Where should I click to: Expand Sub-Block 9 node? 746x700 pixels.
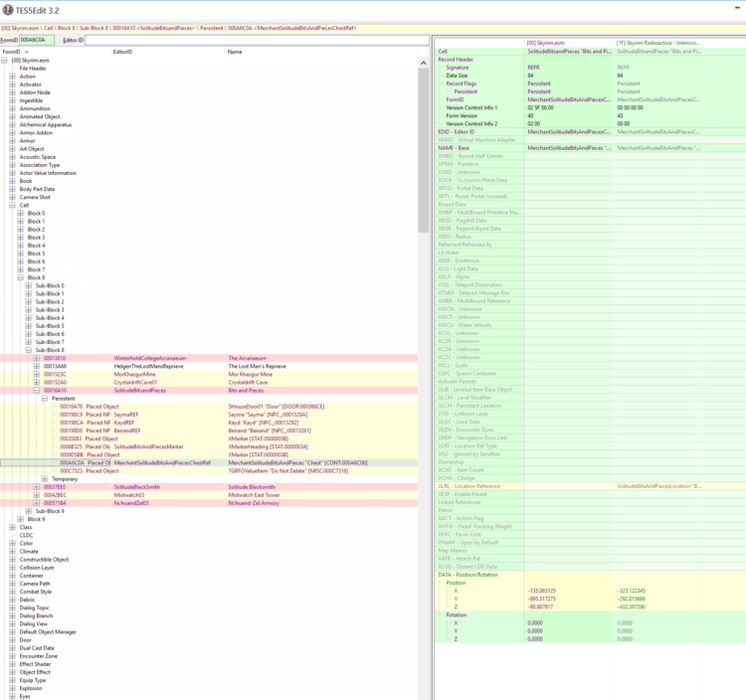tap(29, 511)
